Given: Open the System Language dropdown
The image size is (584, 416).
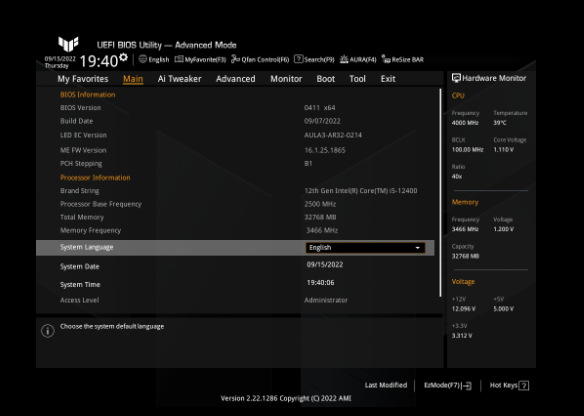Looking at the screenshot, I should point(365,248).
